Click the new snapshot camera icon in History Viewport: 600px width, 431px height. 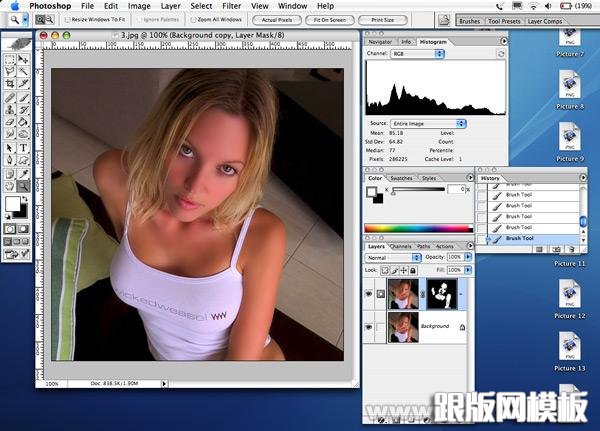tap(556, 250)
